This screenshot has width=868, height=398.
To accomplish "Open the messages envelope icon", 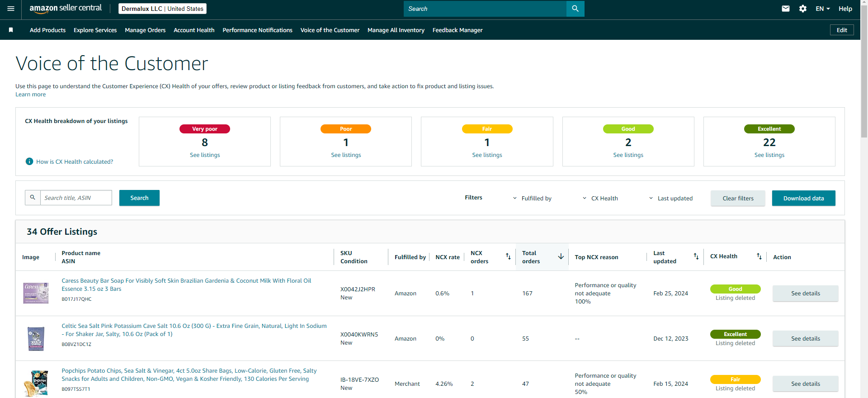I will (786, 9).
